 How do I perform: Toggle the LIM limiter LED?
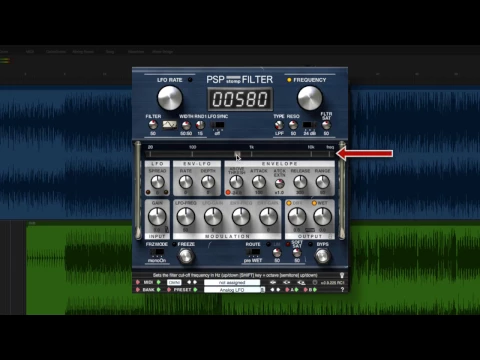[x=268, y=244]
